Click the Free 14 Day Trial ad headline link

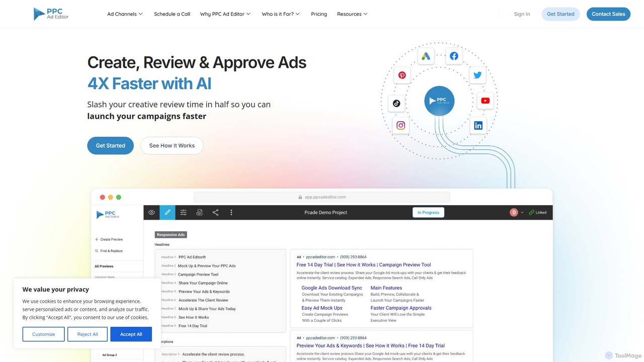[x=364, y=265]
